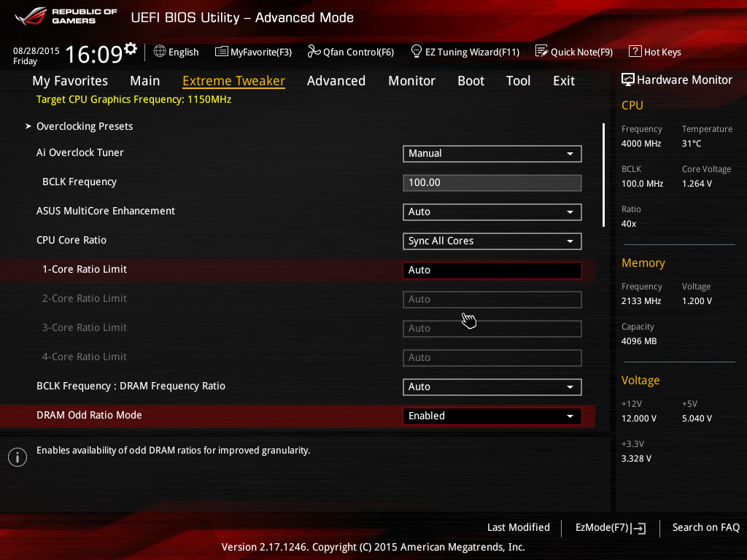Click the +3.3V reading 3.328 V
Viewport: 747px width, 560px height.
click(636, 459)
